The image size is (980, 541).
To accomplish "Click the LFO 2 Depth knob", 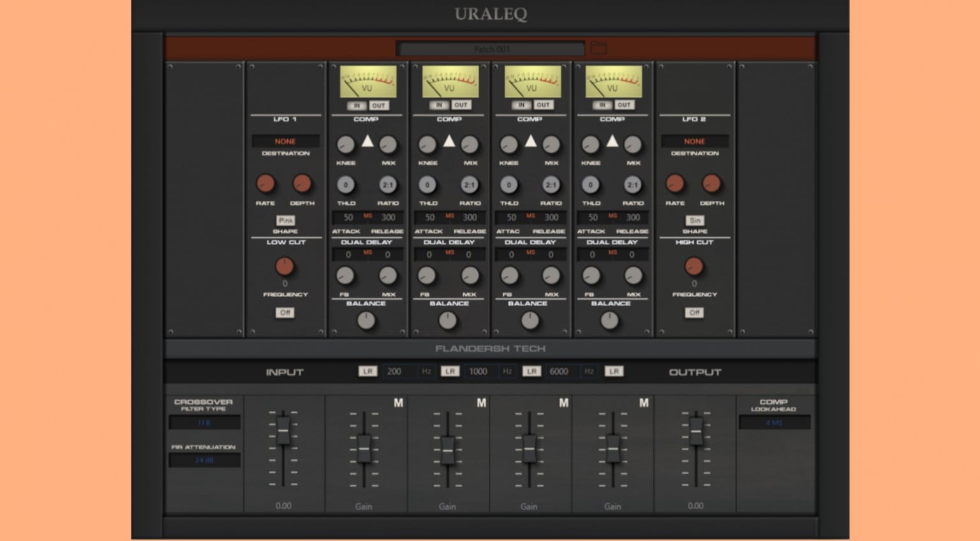I will point(711,184).
